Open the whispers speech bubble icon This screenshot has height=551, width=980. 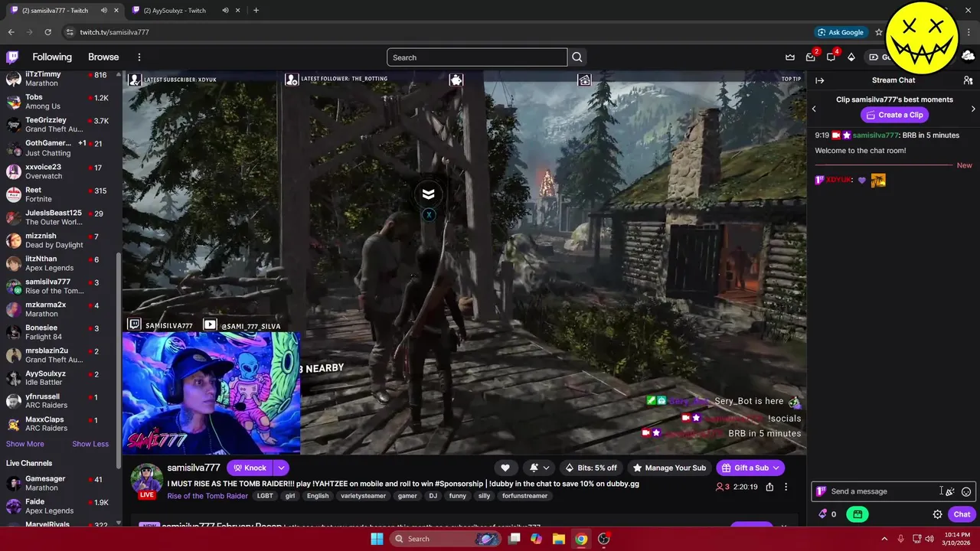(x=831, y=57)
